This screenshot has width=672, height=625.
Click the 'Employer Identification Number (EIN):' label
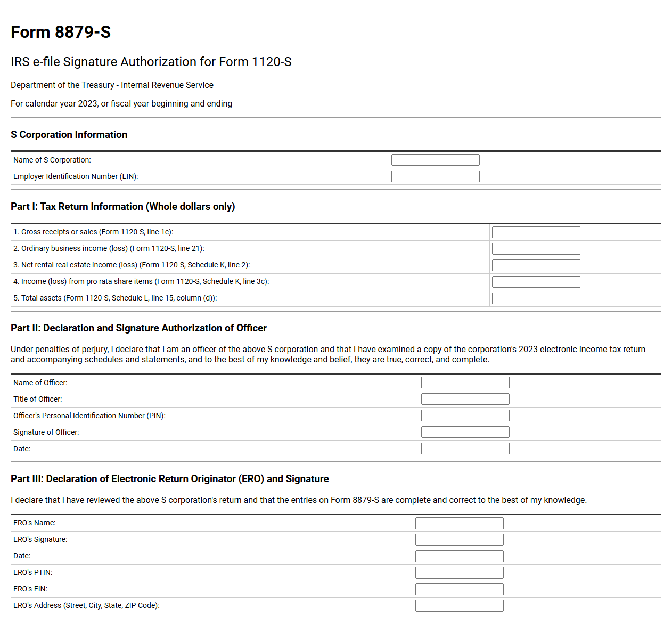76,176
